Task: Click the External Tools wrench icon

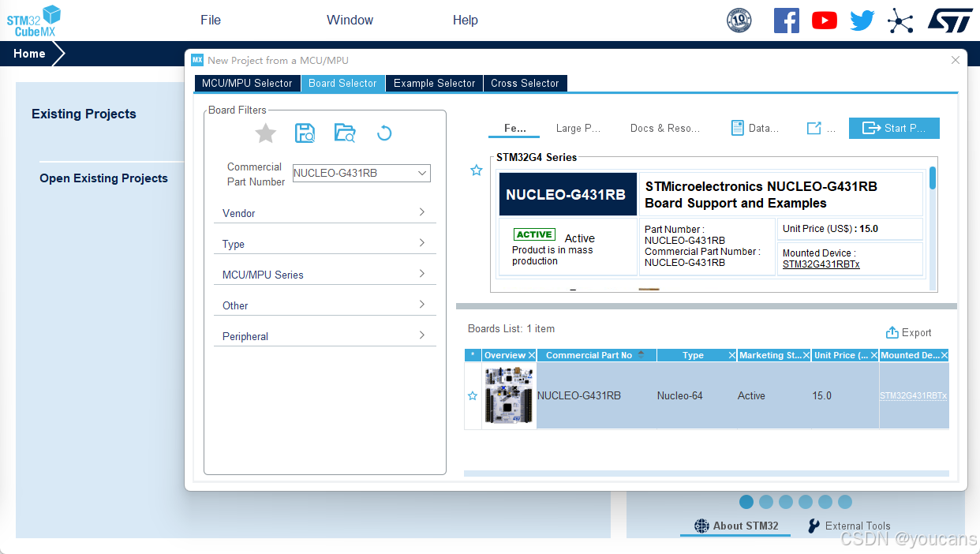Action: (814, 526)
